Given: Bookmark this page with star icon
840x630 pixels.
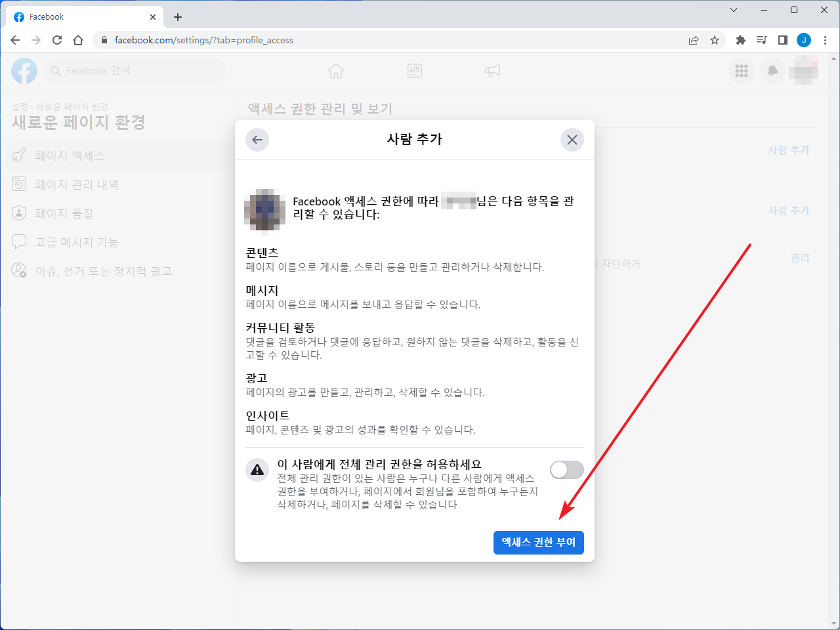Looking at the screenshot, I should [715, 40].
